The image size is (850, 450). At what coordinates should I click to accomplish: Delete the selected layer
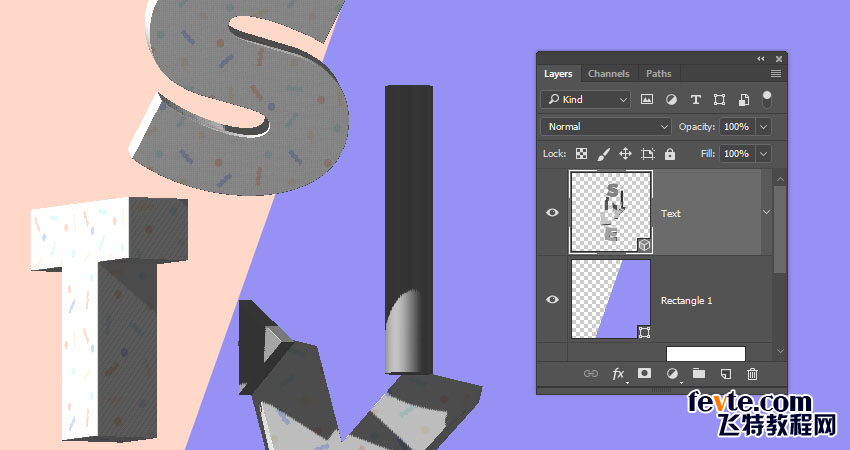(752, 374)
